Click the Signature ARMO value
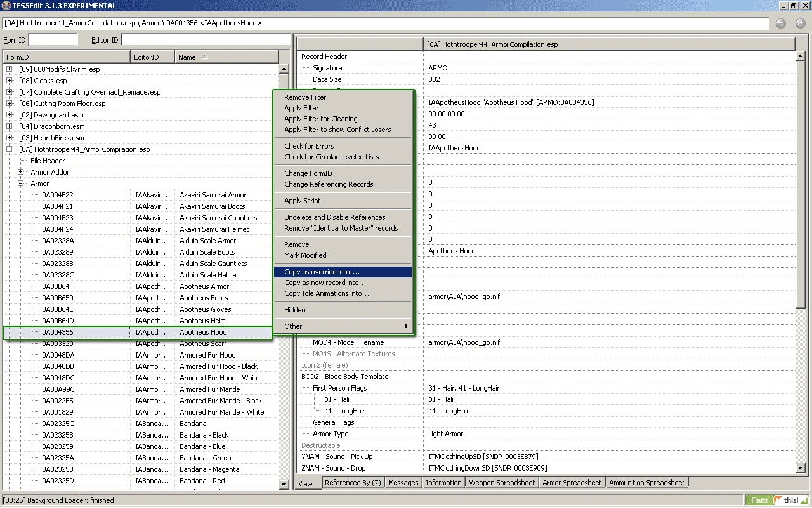 point(438,68)
